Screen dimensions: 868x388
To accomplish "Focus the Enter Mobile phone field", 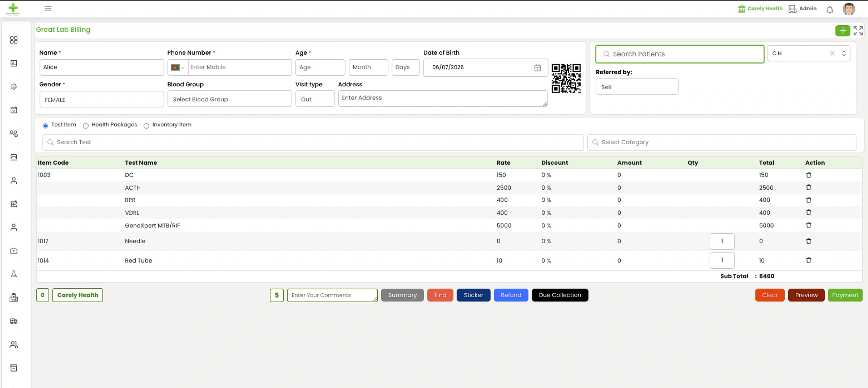I will tap(240, 67).
